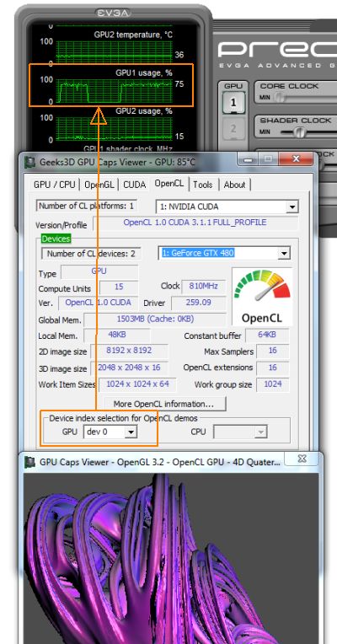Click the GPU2 usage graph in Precision
The height and width of the screenshot is (644, 337).
pos(114,128)
